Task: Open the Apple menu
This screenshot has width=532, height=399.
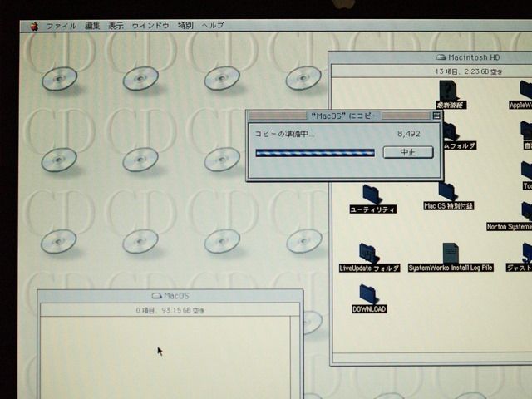Action: click(34, 26)
